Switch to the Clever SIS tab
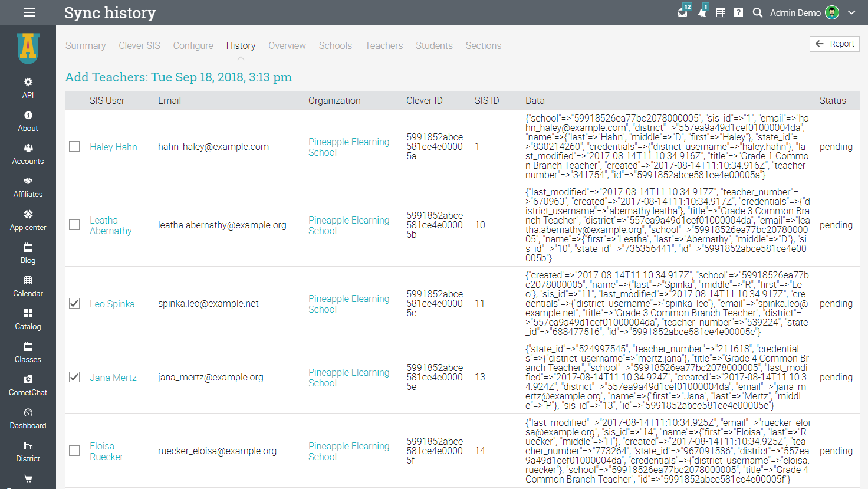Image resolution: width=868 pixels, height=489 pixels. 139,45
